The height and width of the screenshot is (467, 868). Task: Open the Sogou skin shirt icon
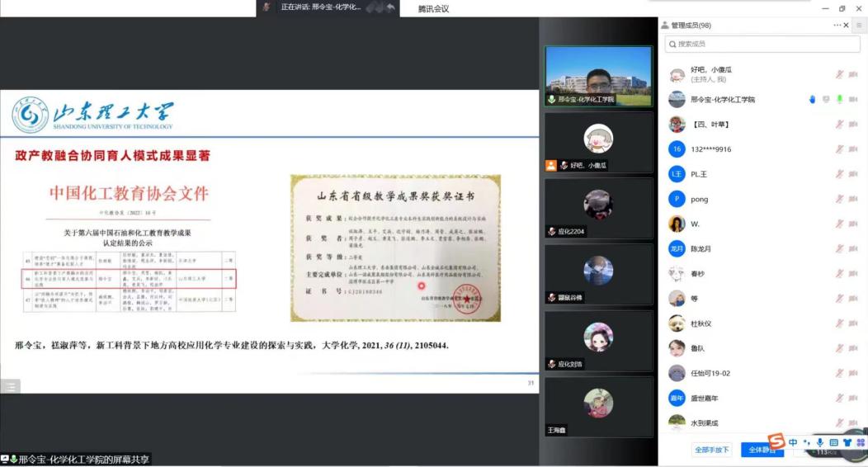click(847, 442)
